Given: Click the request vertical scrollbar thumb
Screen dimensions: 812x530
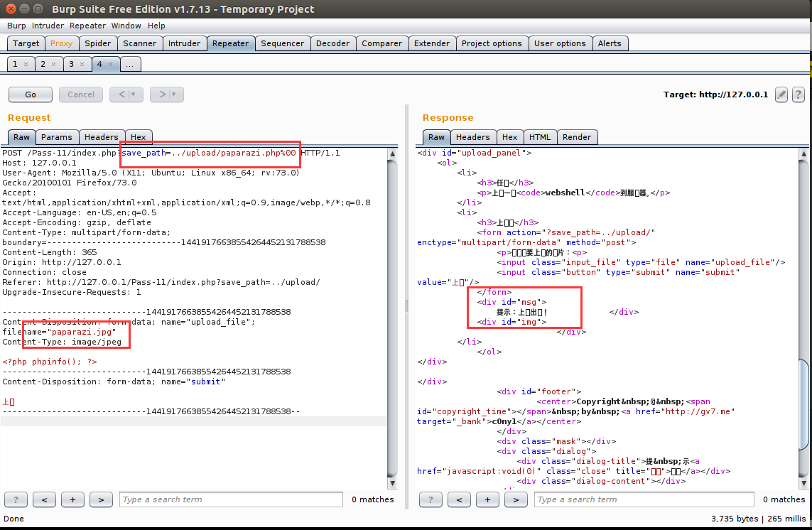Looking at the screenshot, I should pos(392,317).
